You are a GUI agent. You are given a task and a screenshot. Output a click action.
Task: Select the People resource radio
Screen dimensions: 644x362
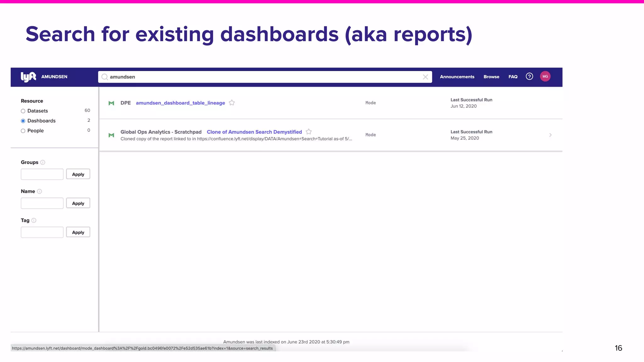(x=23, y=131)
